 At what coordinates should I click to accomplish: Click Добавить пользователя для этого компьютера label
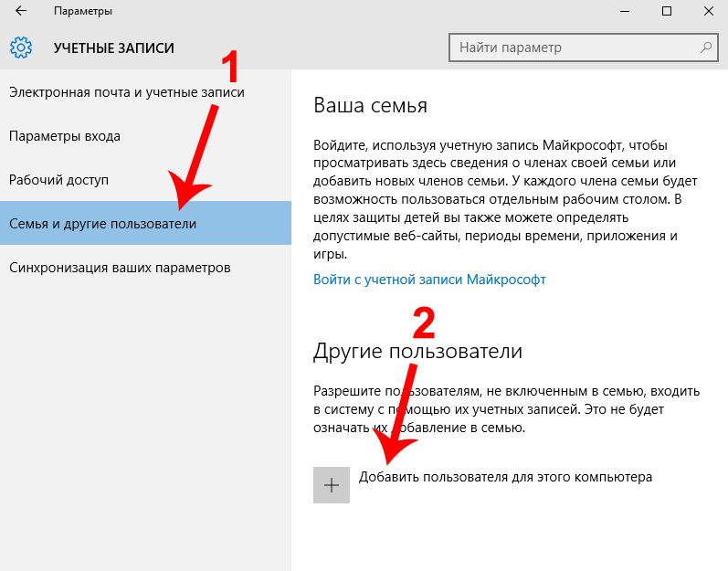point(505,477)
